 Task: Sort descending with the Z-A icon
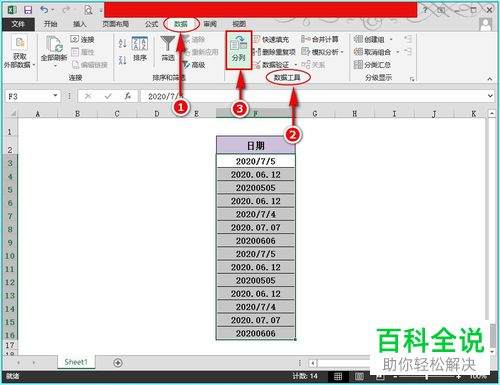tap(122, 60)
